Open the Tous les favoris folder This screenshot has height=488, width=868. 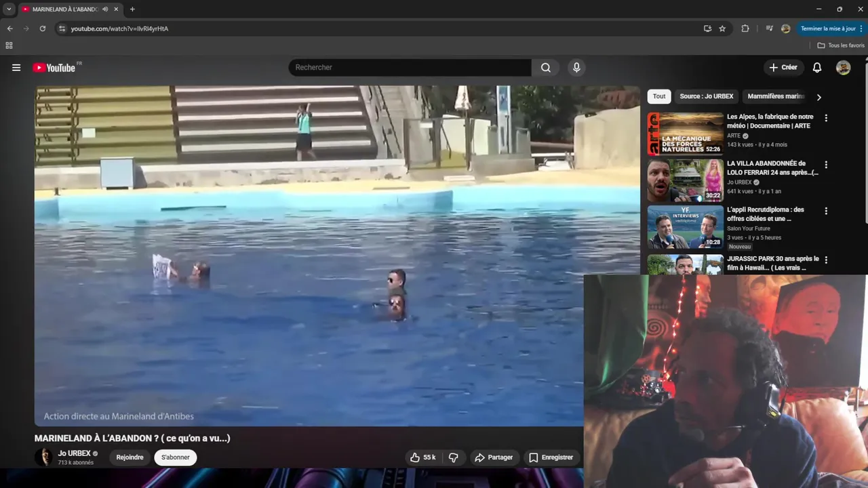tap(841, 45)
